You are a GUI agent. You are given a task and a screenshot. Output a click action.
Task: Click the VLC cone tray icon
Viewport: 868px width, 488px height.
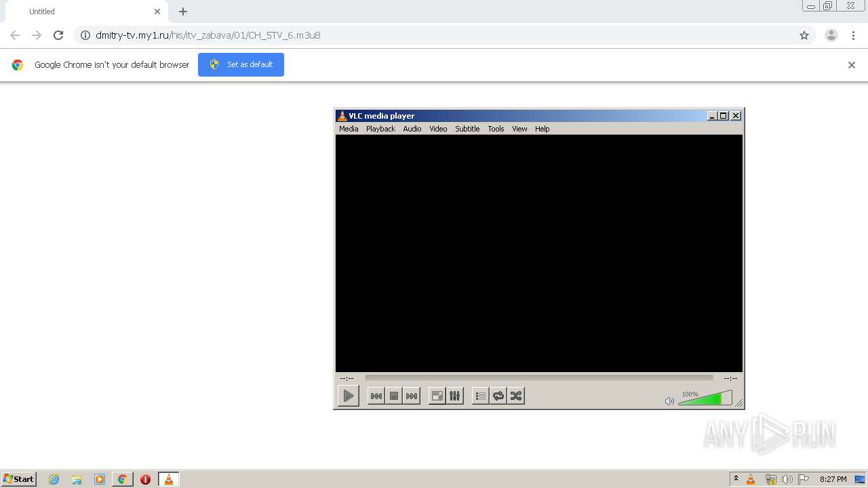[751, 479]
